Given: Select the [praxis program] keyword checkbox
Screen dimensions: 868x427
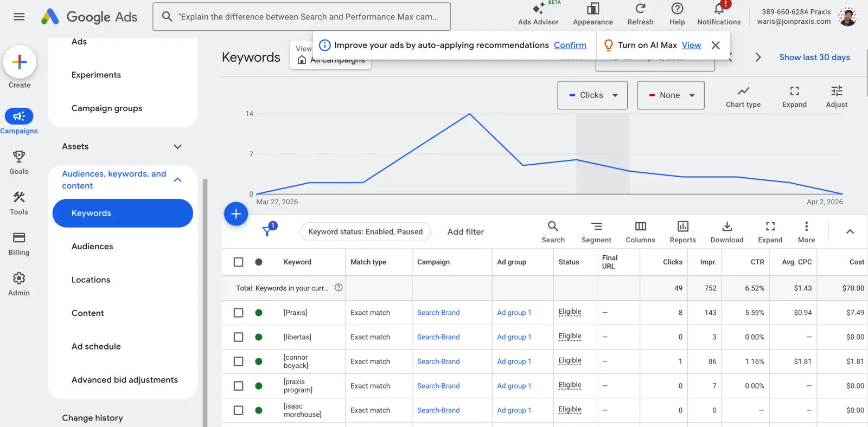Looking at the screenshot, I should 238,386.
